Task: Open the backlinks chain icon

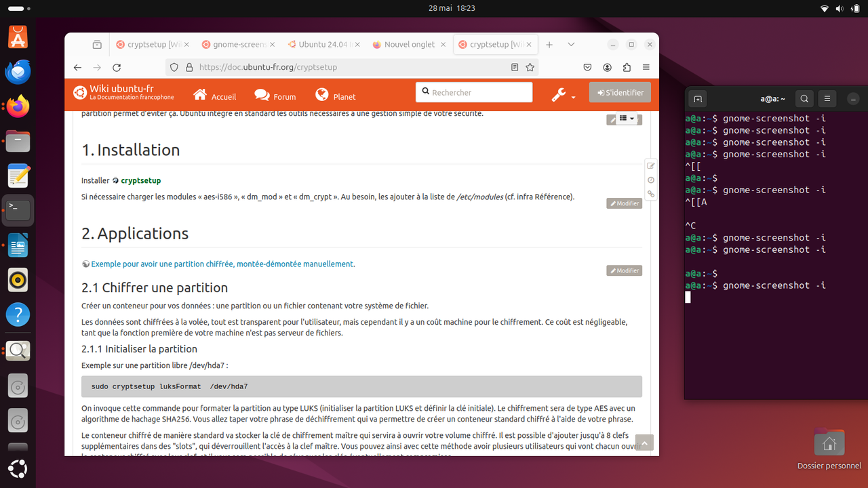Action: tap(651, 195)
